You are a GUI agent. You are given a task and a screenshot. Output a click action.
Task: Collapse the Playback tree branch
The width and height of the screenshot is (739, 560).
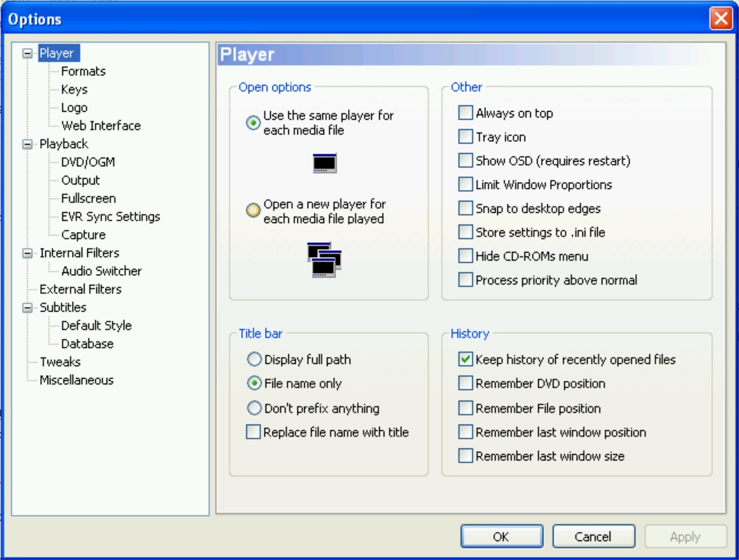click(28, 144)
